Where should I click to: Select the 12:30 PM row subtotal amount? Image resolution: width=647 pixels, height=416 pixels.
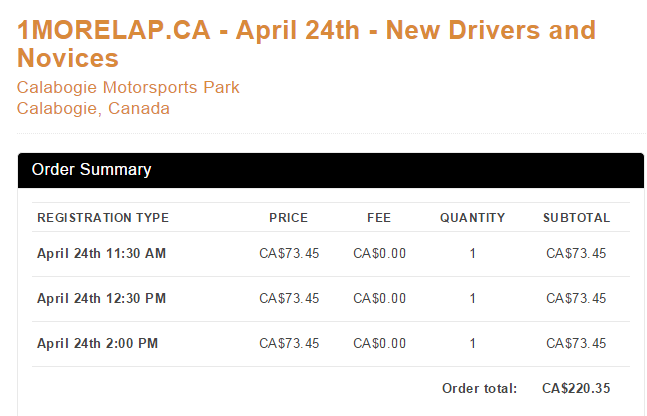click(576, 298)
